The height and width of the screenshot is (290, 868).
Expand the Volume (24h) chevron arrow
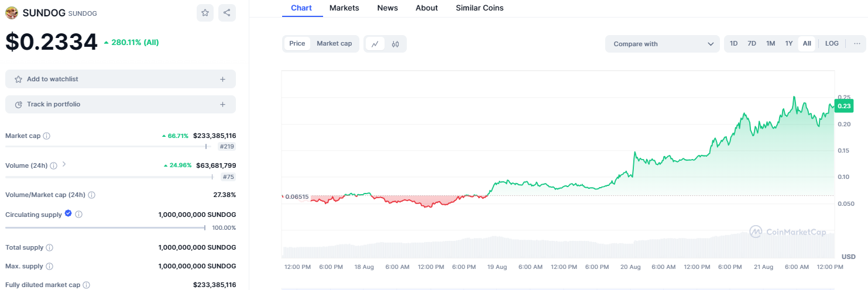click(64, 165)
